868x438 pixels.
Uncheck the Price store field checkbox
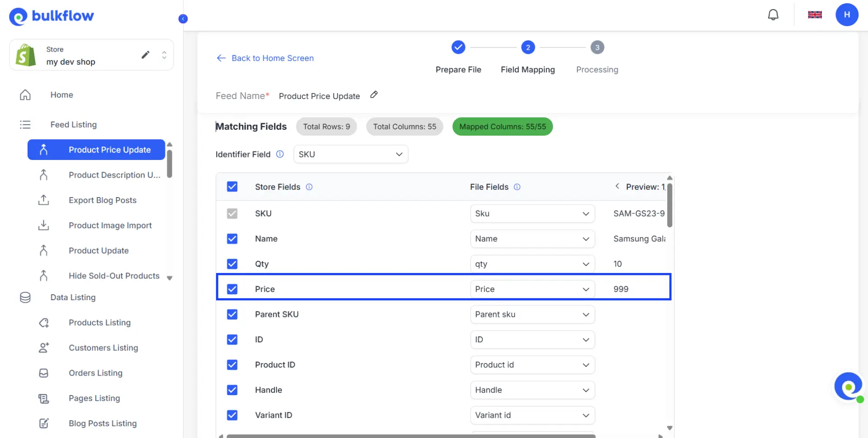[232, 289]
